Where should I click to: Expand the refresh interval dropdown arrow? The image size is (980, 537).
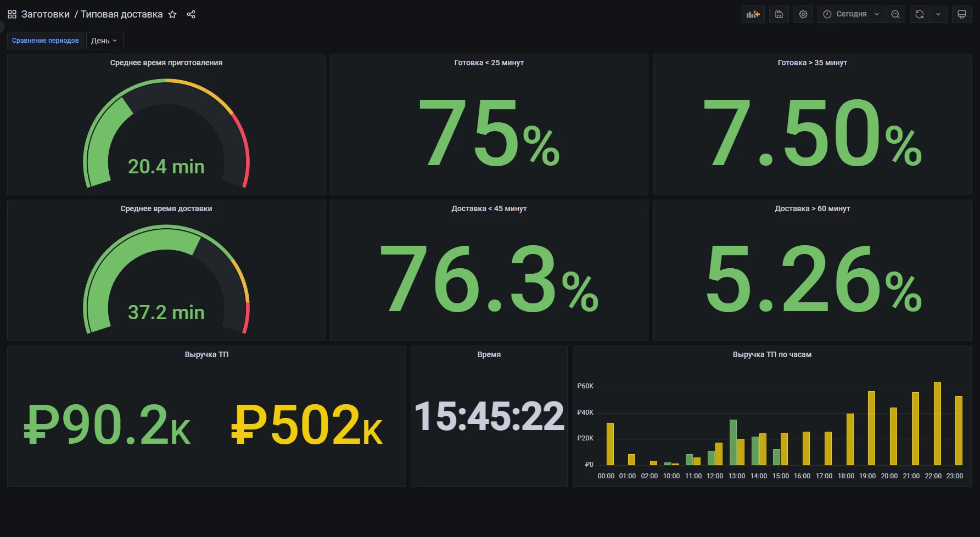pos(938,14)
